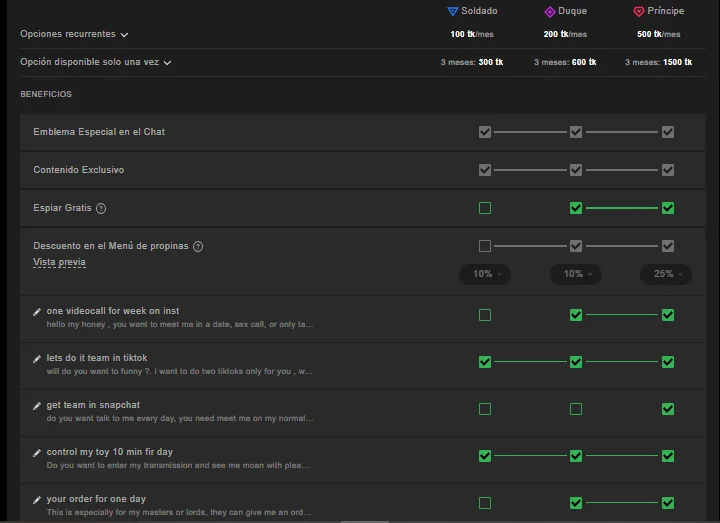The height and width of the screenshot is (523, 720).
Task: Click the your order for one day title
Action: [x=96, y=499]
